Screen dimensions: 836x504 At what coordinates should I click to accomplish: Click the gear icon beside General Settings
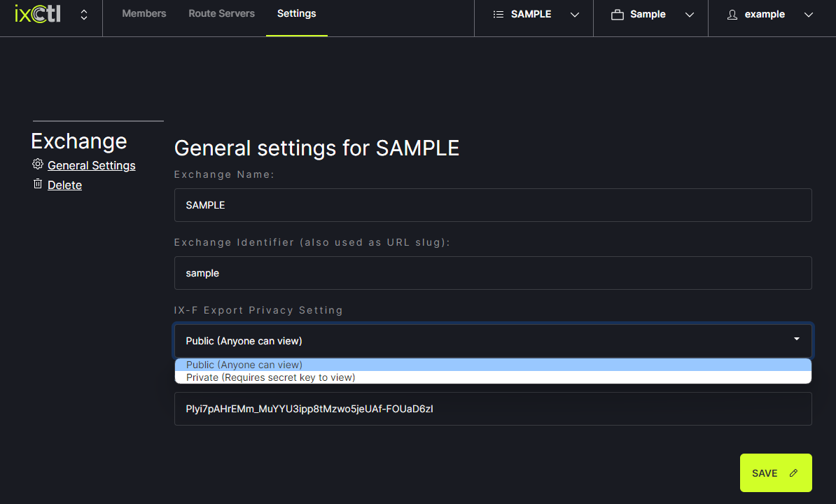[38, 164]
